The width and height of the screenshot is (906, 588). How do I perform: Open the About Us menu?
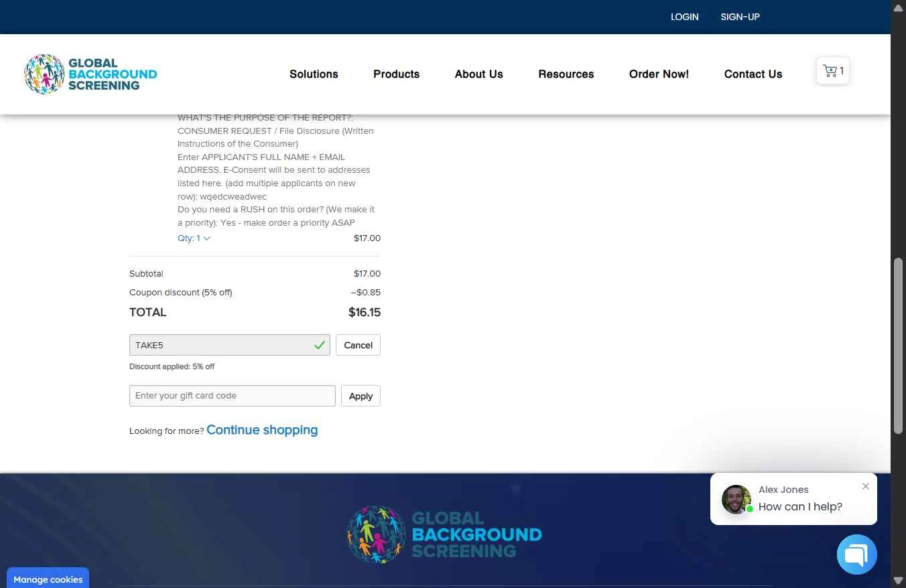click(x=478, y=74)
